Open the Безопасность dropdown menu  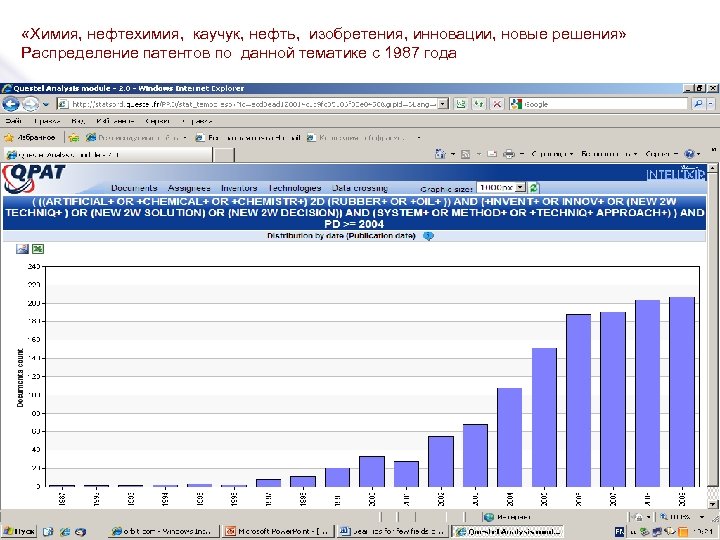609,154
